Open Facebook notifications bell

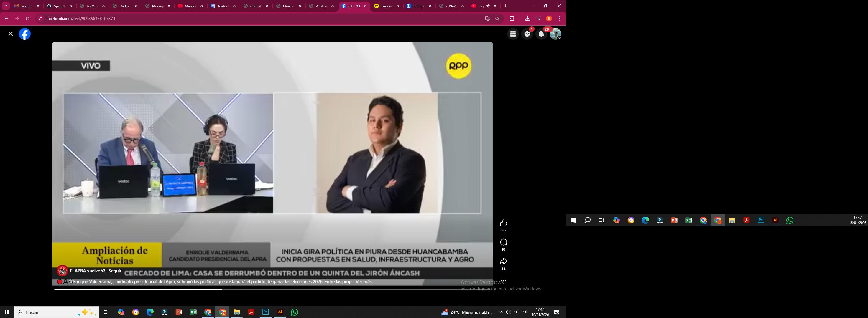541,34
